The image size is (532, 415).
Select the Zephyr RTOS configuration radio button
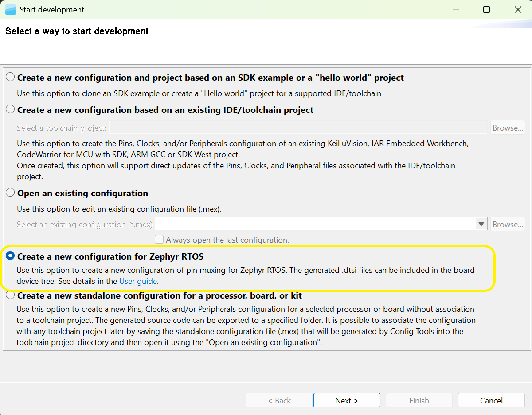point(10,256)
